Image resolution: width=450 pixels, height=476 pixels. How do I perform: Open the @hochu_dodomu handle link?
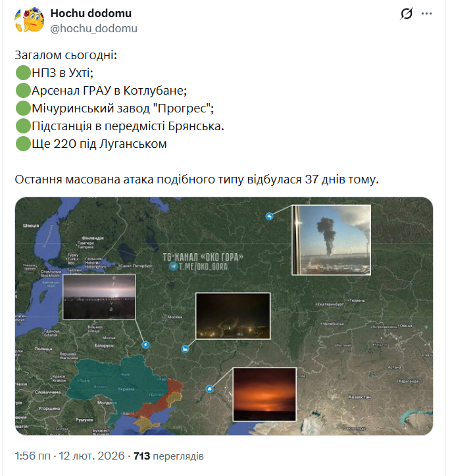click(x=94, y=28)
